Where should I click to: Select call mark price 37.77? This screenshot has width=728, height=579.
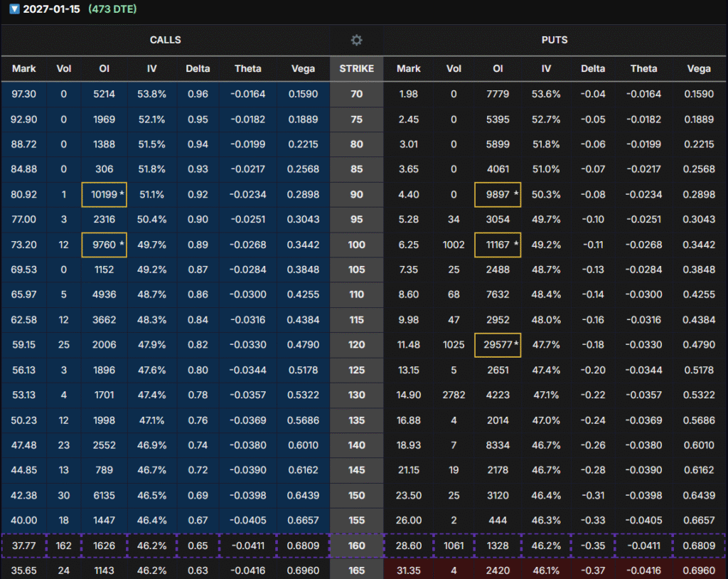click(x=24, y=546)
